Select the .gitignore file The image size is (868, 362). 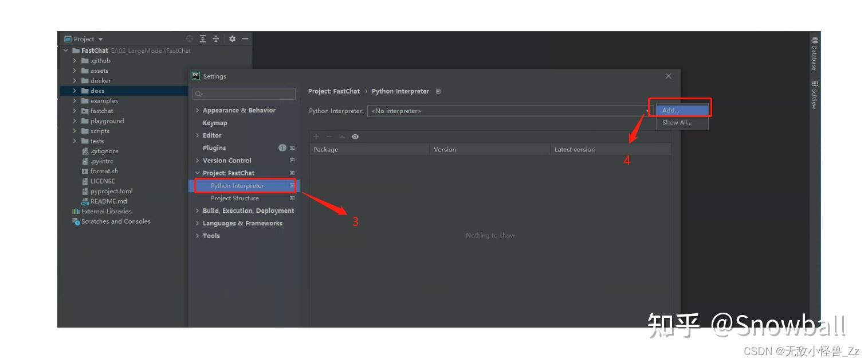click(x=104, y=151)
